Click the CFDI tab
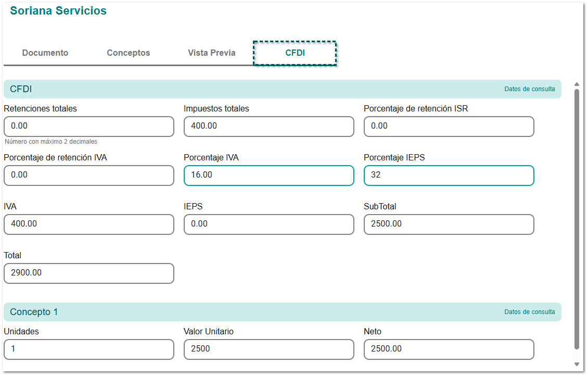 (x=295, y=53)
